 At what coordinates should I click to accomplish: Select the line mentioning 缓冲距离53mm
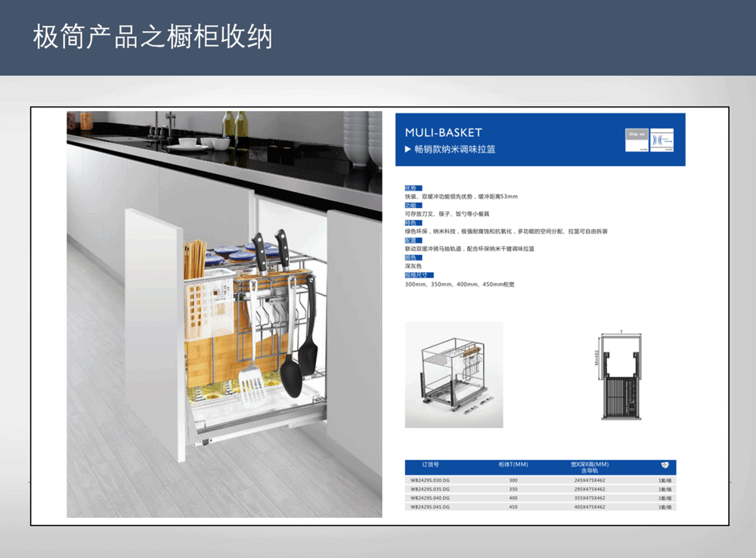pos(461,197)
